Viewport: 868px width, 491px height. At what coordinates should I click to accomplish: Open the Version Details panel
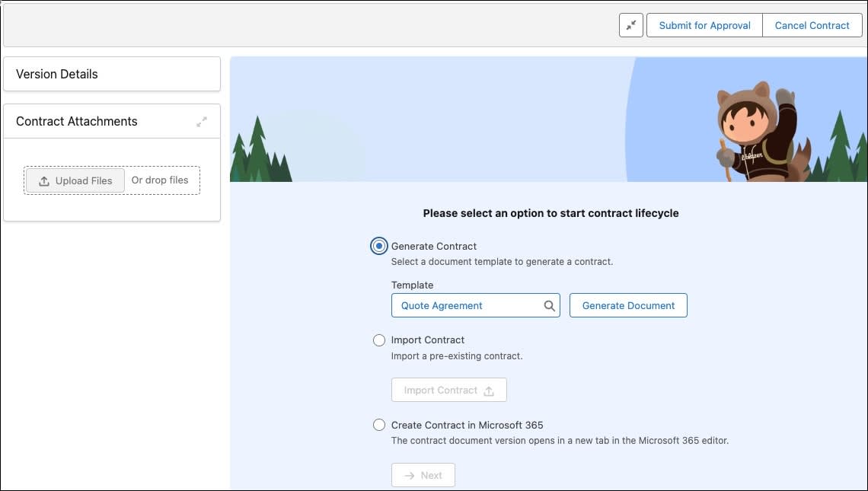point(112,74)
